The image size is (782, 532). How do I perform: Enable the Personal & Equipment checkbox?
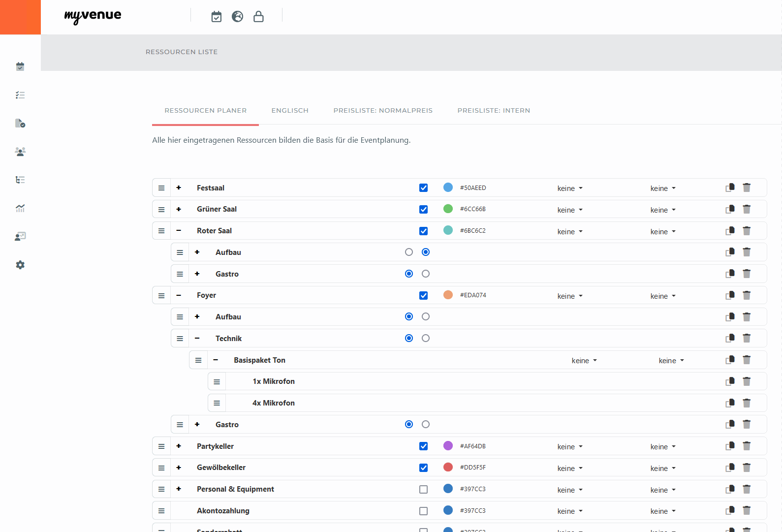point(423,489)
